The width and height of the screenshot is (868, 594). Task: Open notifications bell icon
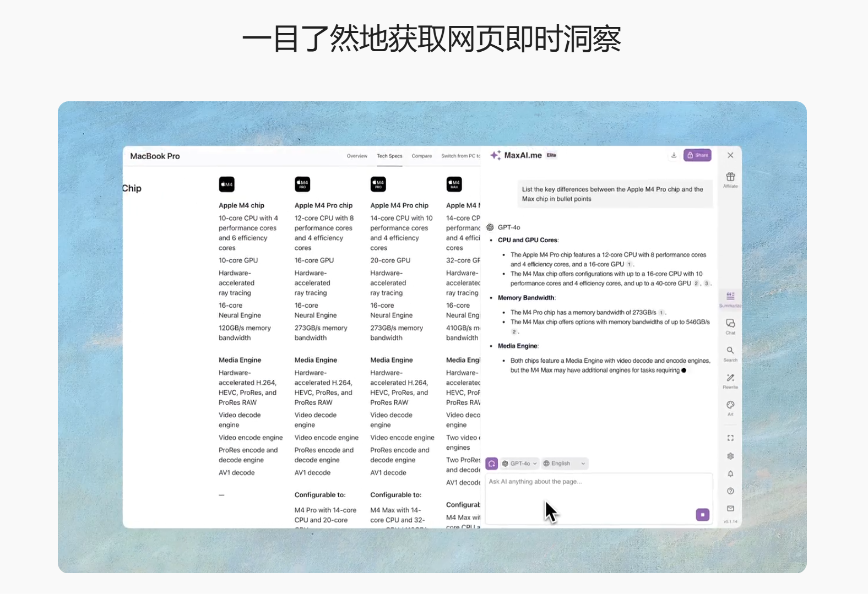(x=730, y=473)
